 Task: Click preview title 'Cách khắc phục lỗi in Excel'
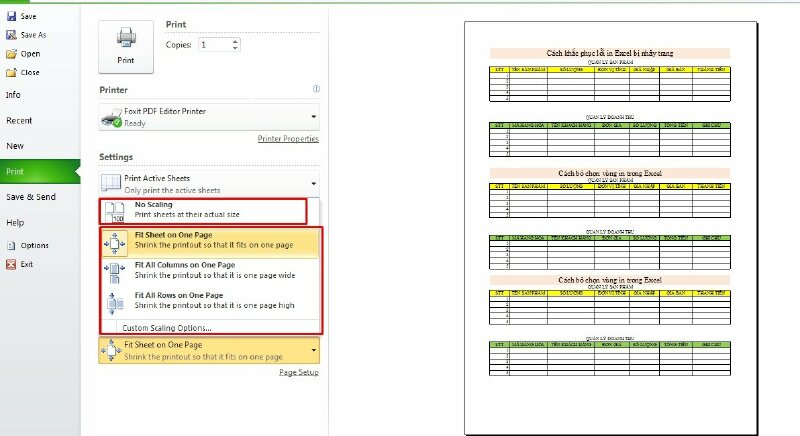(x=610, y=53)
